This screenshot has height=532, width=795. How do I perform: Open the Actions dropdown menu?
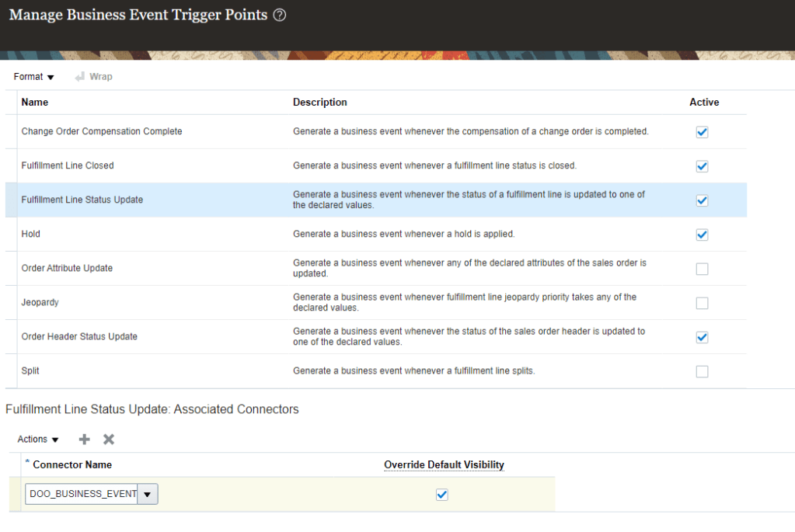click(x=38, y=440)
